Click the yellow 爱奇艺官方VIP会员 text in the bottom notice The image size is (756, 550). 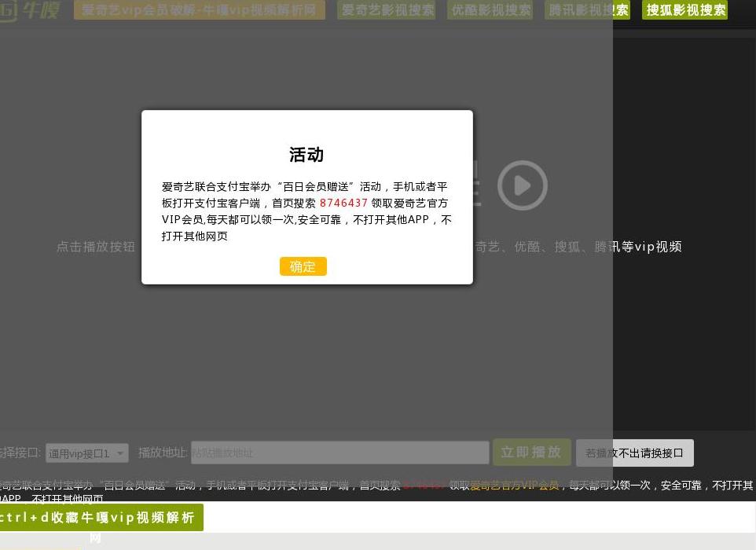click(515, 485)
